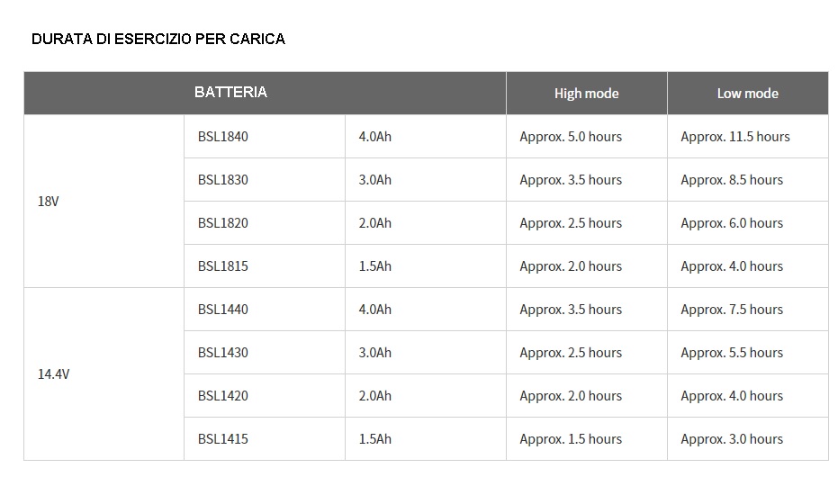
Task: Click the Approx. 5.0 hours cell
Action: pos(571,137)
